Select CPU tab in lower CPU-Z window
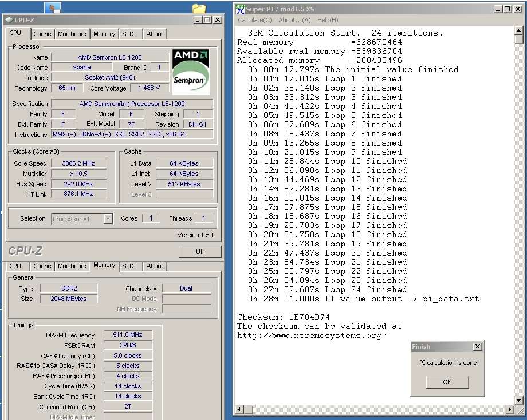Image resolution: width=527 pixels, height=420 pixels. pos(15,266)
